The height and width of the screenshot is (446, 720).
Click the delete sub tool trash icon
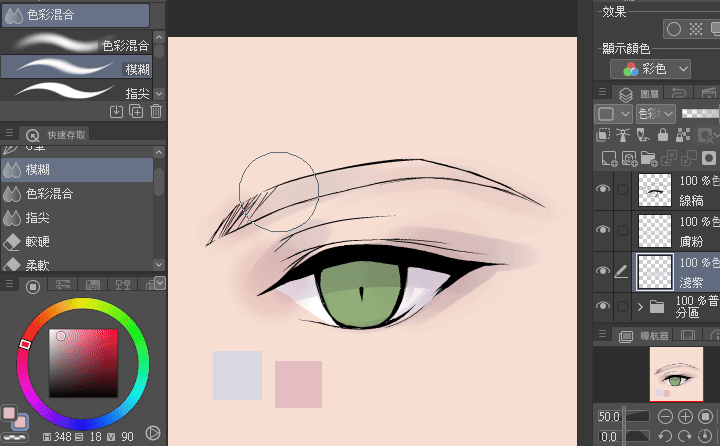point(156,111)
